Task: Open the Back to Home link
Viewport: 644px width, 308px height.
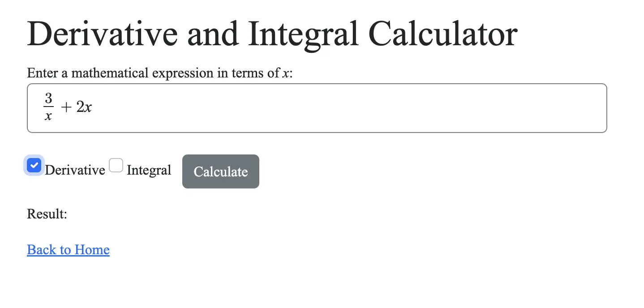Action: click(68, 249)
